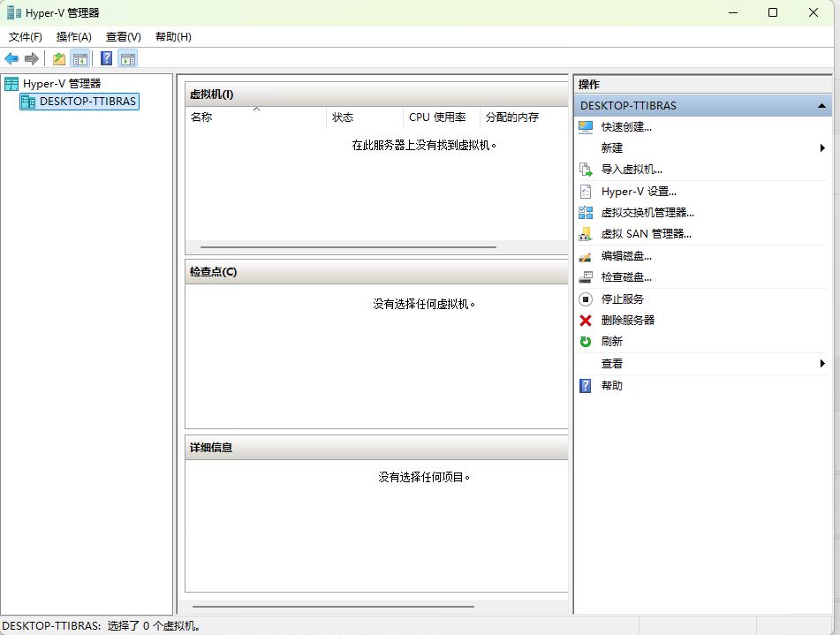Collapse the DESKTOP-TTIBRAS actions section arrow

coord(821,106)
